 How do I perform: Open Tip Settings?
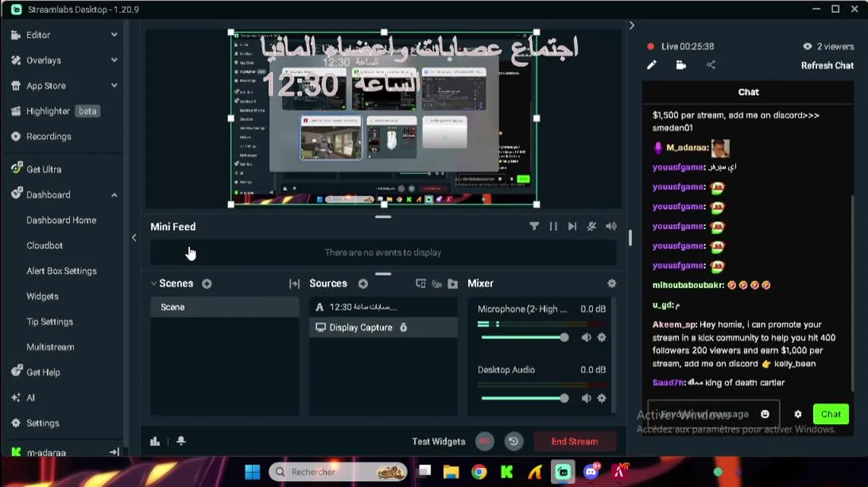(49, 321)
